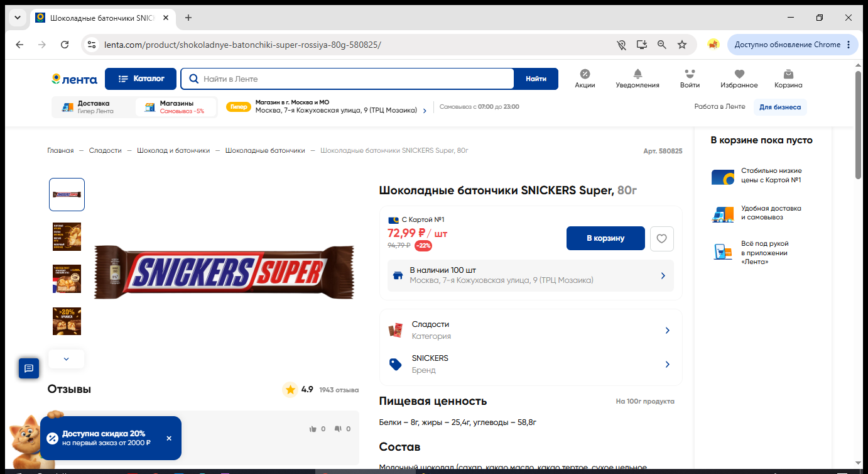This screenshot has width=868, height=474.
Task: Open Chrome zoom magnifier icon in address bar
Action: [662, 45]
